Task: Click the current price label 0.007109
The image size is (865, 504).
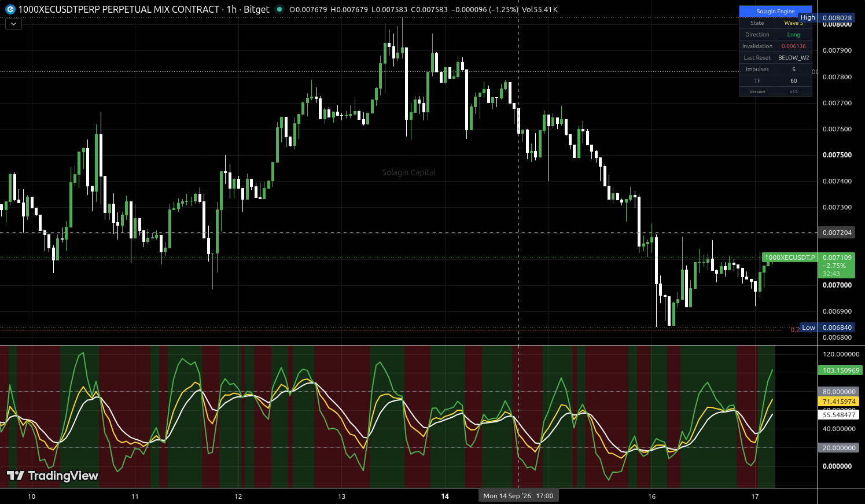Action: tap(837, 257)
